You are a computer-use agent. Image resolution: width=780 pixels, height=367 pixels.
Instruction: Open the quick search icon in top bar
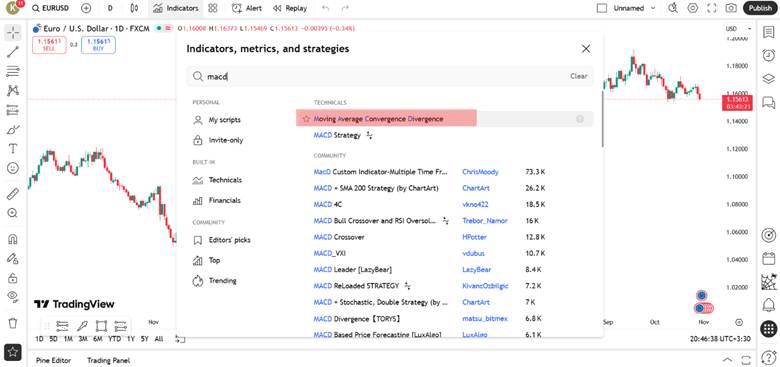point(673,8)
